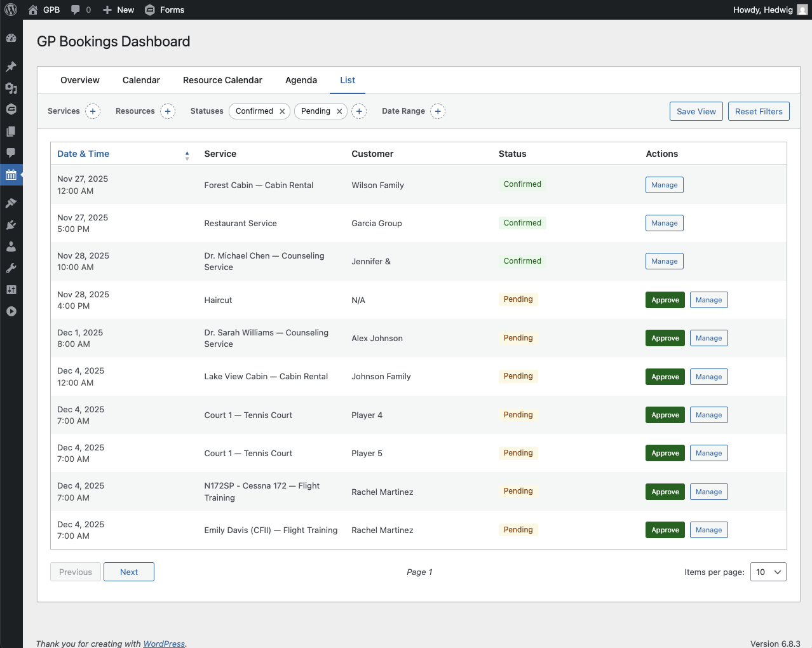Remove the Confirmed status filter chip
Viewport: 812px width, 648px height.
tap(282, 111)
